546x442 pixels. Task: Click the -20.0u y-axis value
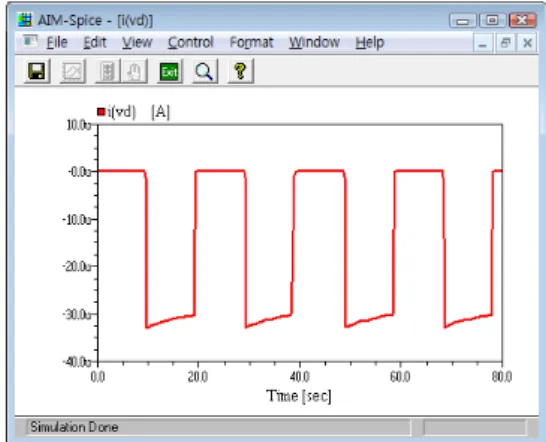tap(77, 267)
